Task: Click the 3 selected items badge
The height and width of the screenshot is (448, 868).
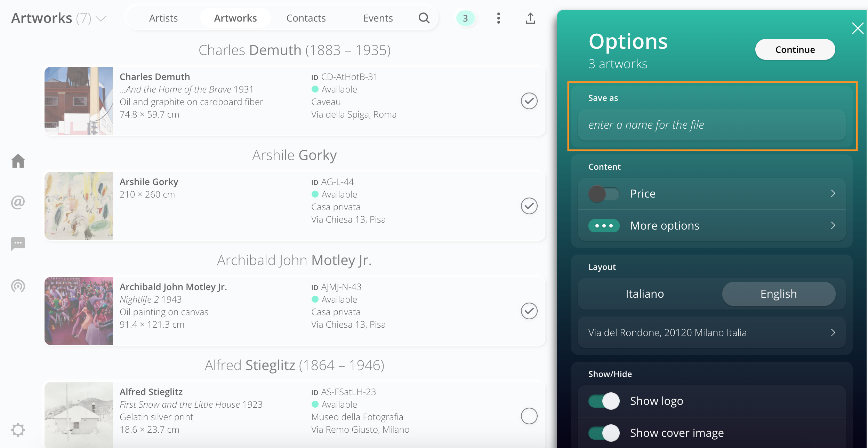Action: pos(465,18)
